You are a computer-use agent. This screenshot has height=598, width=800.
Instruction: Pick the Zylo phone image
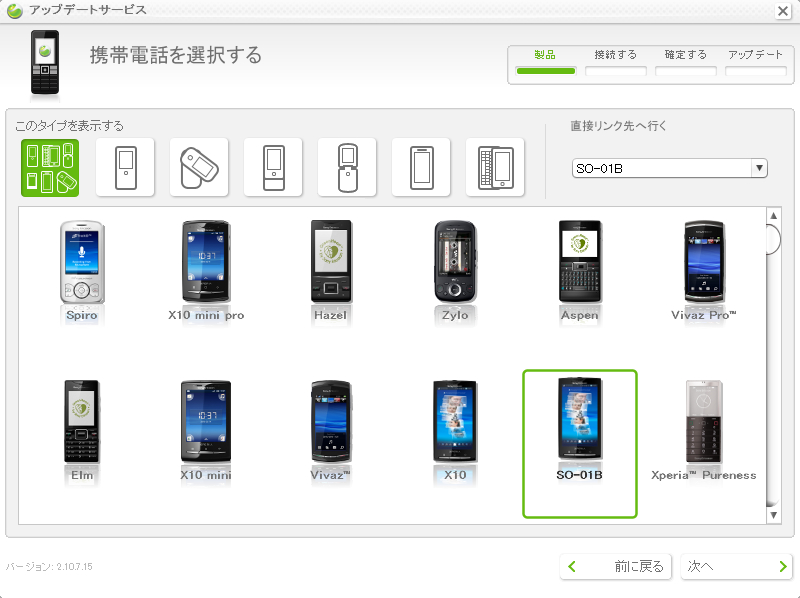coord(455,271)
